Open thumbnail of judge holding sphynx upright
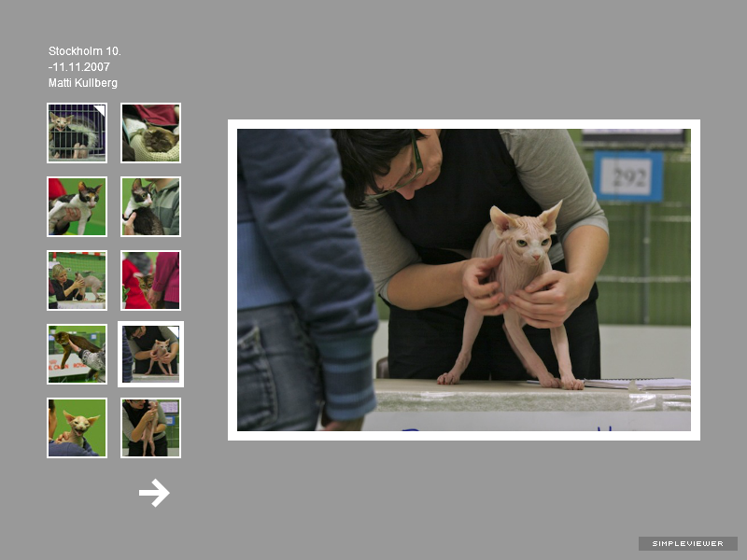This screenshot has width=747, height=560. coord(150,428)
